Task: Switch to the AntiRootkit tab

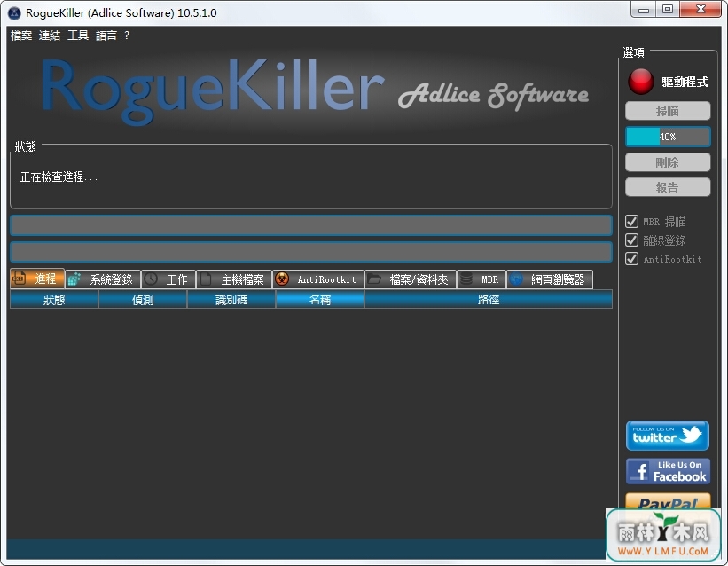Action: coord(318,279)
